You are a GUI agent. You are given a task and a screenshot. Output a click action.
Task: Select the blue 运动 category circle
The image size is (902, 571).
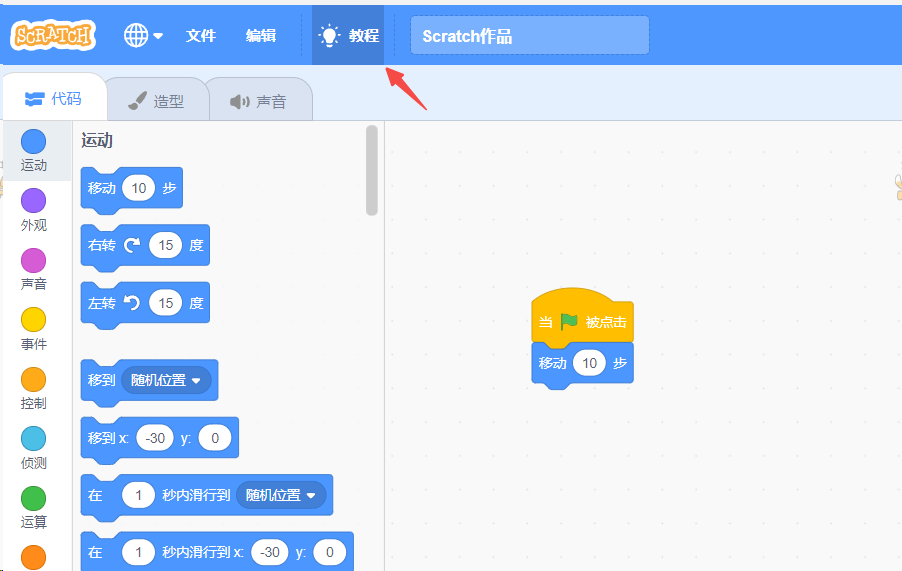click(33, 141)
